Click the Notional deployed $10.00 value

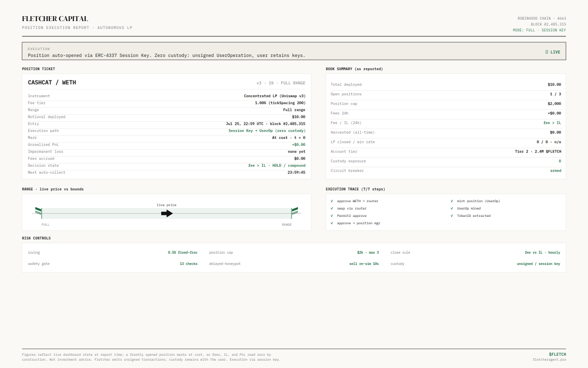(298, 117)
